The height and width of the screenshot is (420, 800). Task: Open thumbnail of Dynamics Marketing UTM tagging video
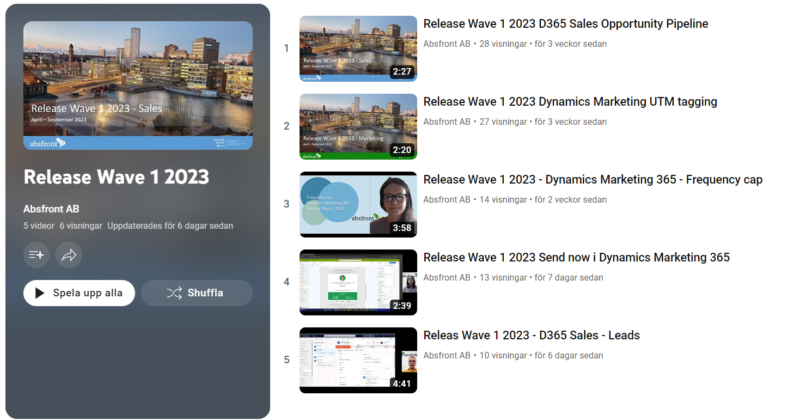pyautogui.click(x=358, y=127)
